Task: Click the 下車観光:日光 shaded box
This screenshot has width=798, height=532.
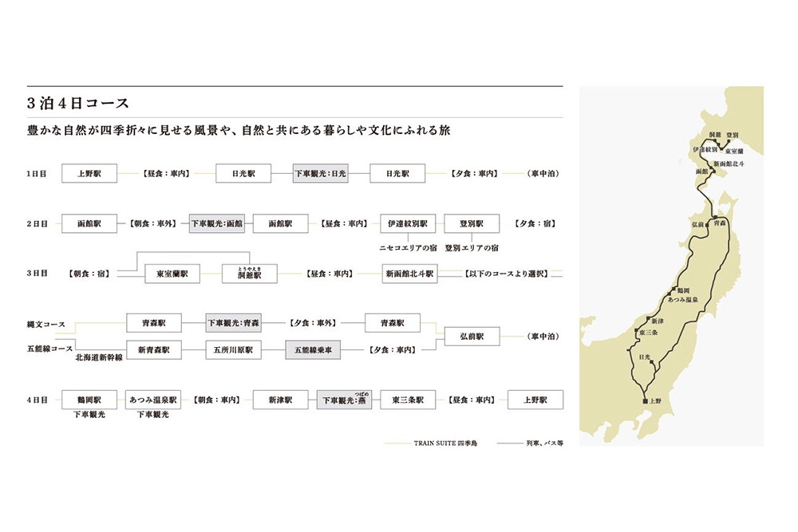Action: [x=321, y=173]
